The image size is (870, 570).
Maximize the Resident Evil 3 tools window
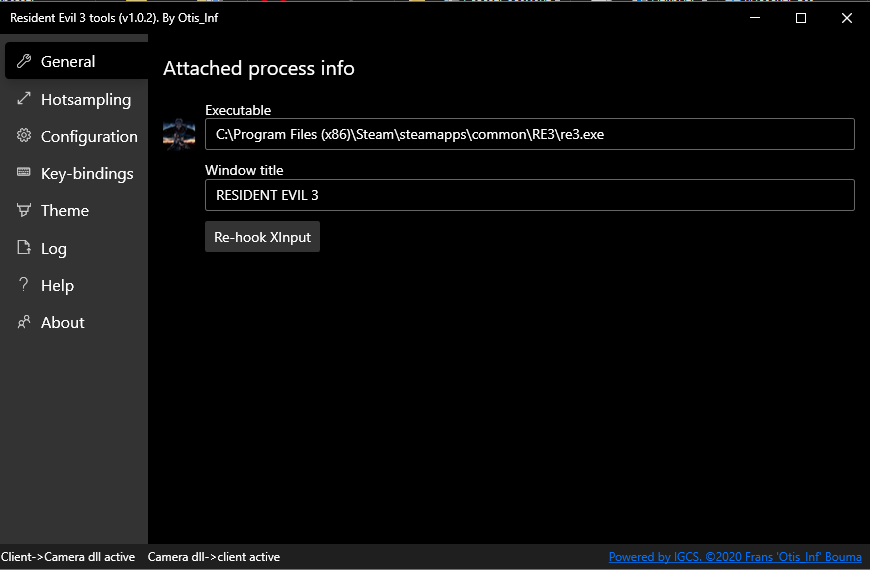tap(801, 18)
